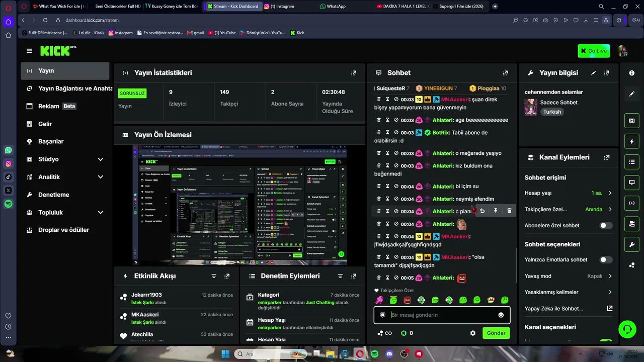Click the list icon in right sidebar
Image resolution: width=644 pixels, height=362 pixels.
pyautogui.click(x=632, y=162)
